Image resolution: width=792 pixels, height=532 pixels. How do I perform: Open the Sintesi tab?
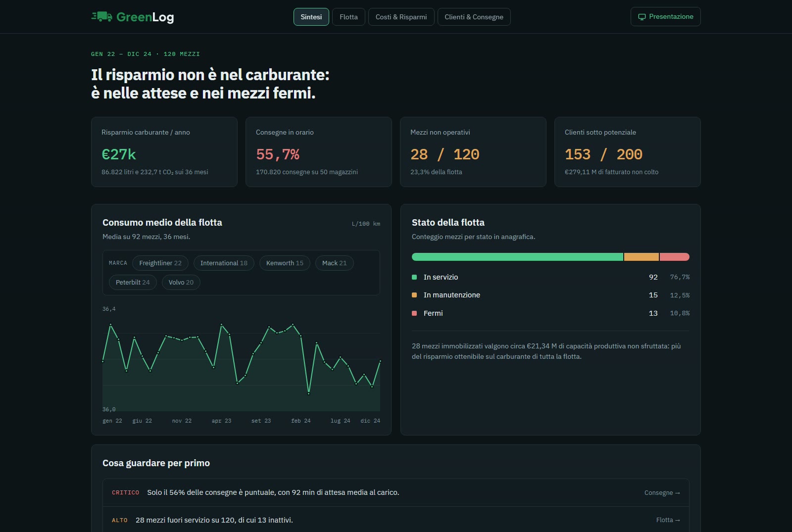click(311, 17)
